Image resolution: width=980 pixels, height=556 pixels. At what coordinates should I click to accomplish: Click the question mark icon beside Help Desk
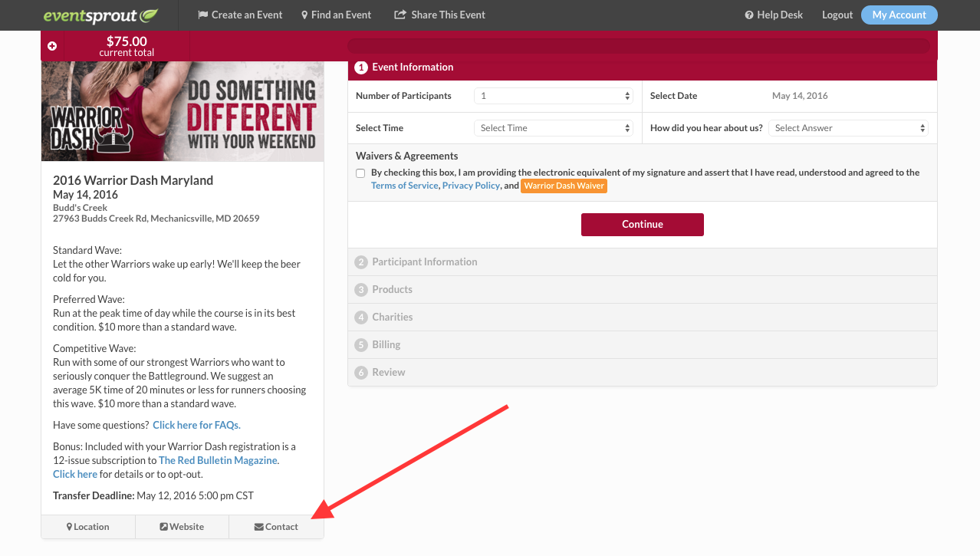coord(748,15)
